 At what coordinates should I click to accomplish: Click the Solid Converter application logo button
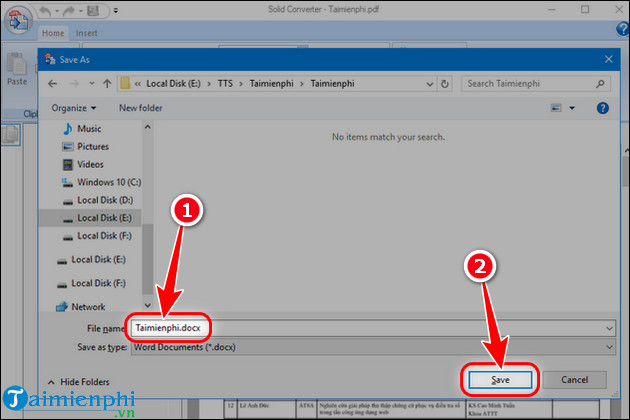pos(18,20)
